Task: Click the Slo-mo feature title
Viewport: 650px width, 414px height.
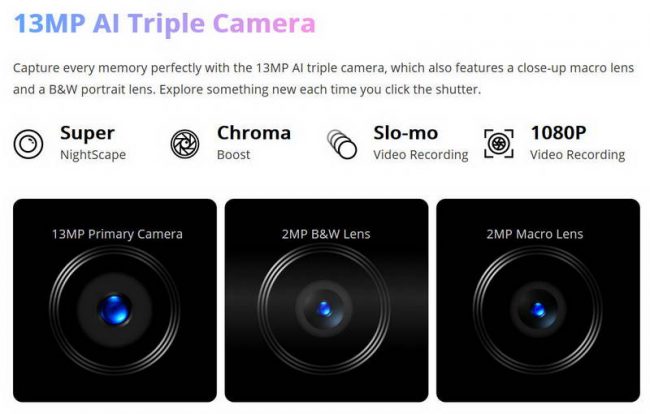Action: 405,133
